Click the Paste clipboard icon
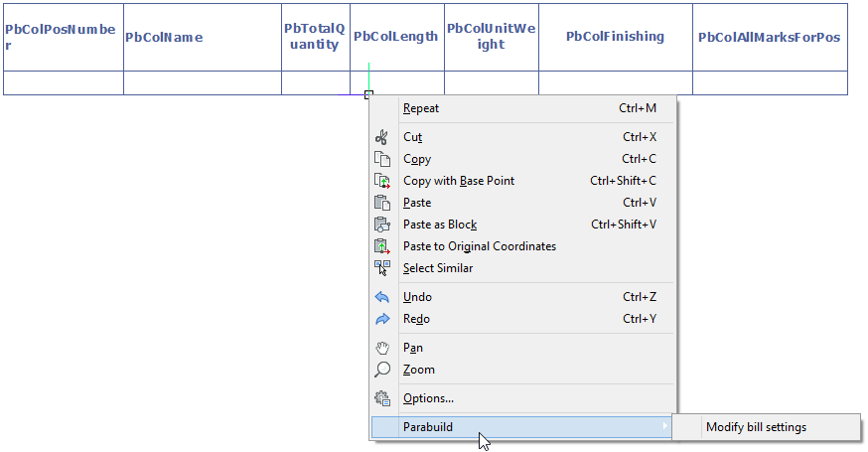Image resolution: width=868 pixels, height=452 pixels. pos(382,203)
